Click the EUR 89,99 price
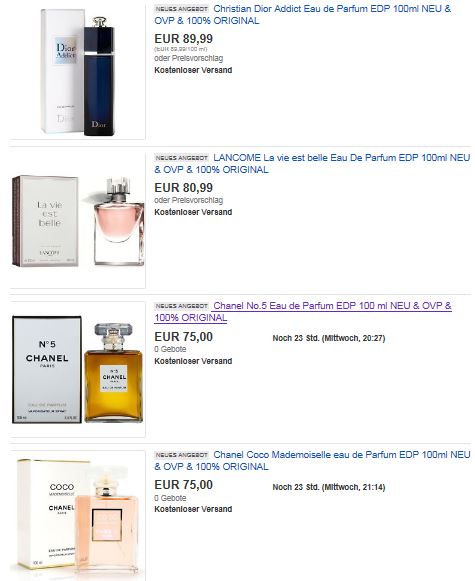Image resolution: width=475 pixels, height=581 pixels. (x=183, y=39)
